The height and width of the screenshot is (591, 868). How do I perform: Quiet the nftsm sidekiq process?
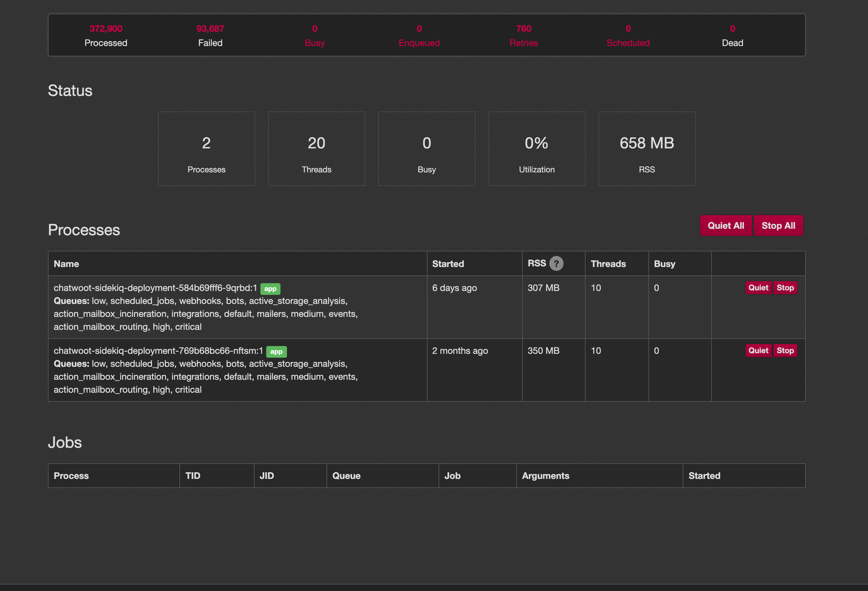coord(758,350)
